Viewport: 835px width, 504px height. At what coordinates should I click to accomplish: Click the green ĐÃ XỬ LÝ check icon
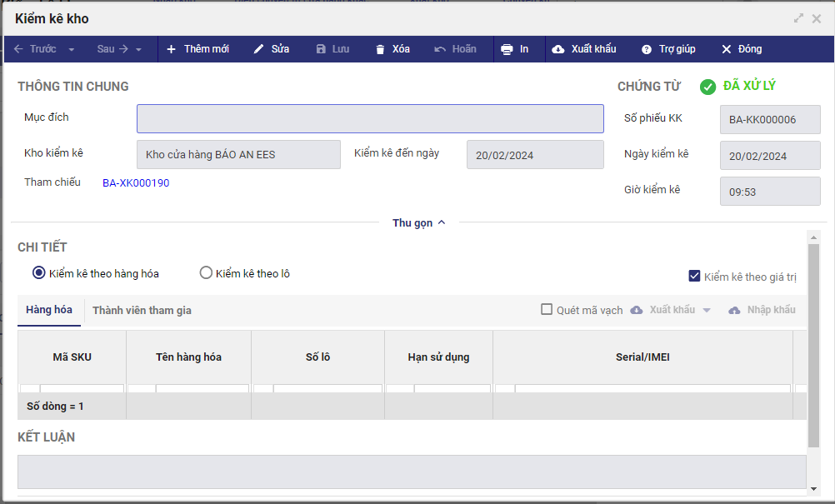pos(707,87)
